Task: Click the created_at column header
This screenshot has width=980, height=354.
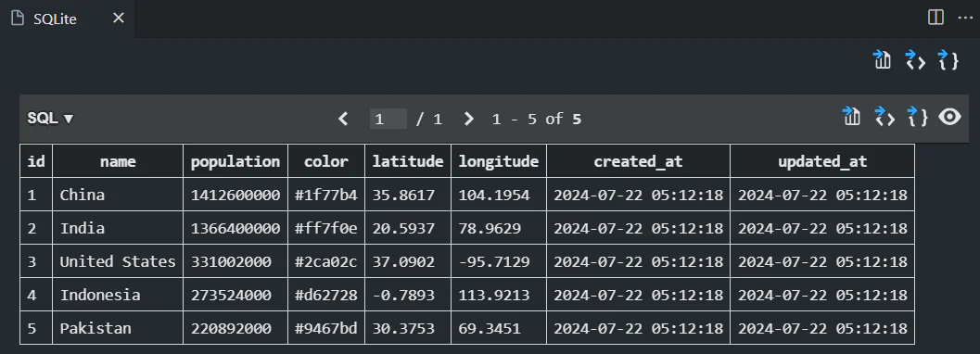Action: [x=638, y=161]
